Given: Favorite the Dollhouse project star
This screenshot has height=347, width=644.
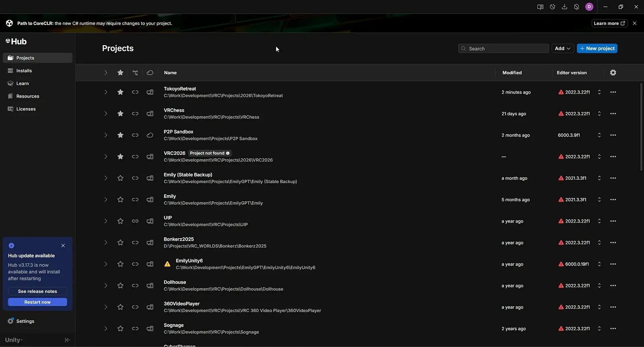Looking at the screenshot, I should [120, 286].
